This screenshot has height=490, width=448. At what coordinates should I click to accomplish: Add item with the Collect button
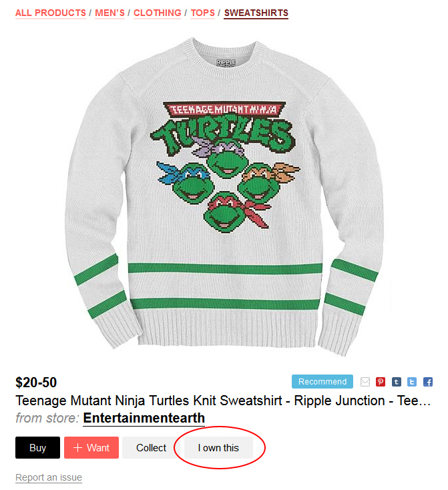(x=151, y=447)
